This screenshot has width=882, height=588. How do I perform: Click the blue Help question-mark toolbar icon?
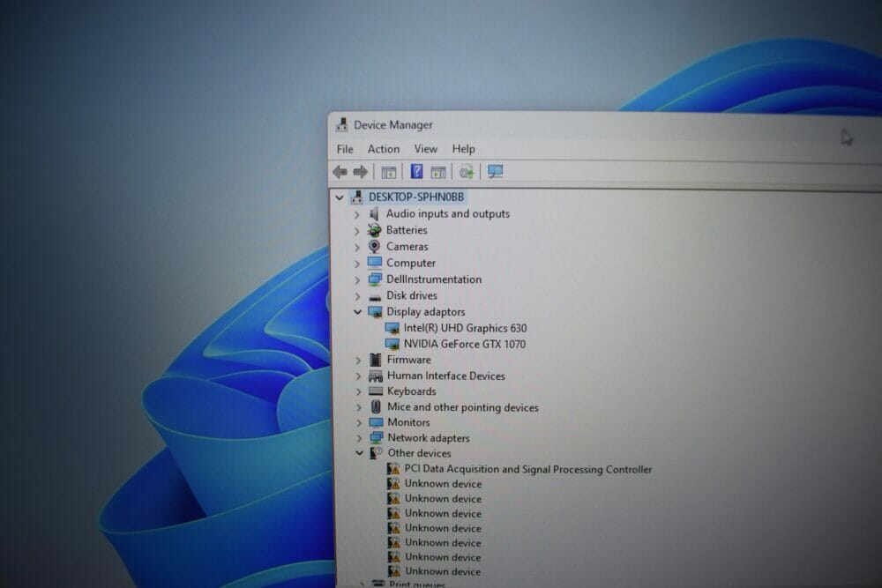tap(416, 171)
